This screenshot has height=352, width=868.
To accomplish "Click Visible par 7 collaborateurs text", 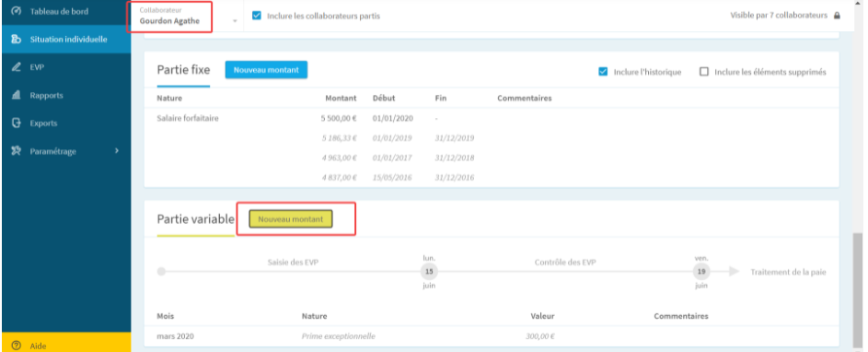I will pyautogui.click(x=779, y=16).
